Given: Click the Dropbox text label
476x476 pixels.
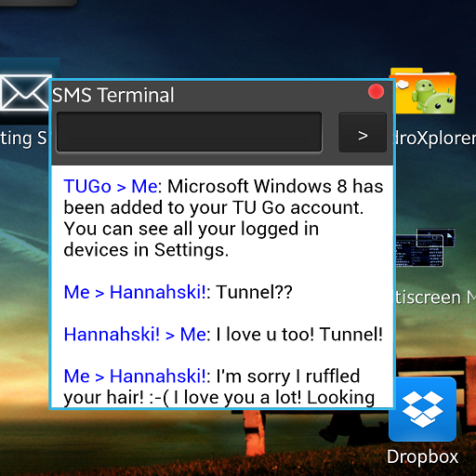Looking at the screenshot, I should [x=422, y=457].
